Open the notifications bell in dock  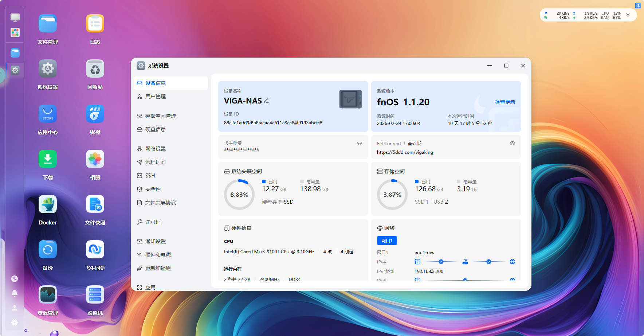[x=15, y=293]
